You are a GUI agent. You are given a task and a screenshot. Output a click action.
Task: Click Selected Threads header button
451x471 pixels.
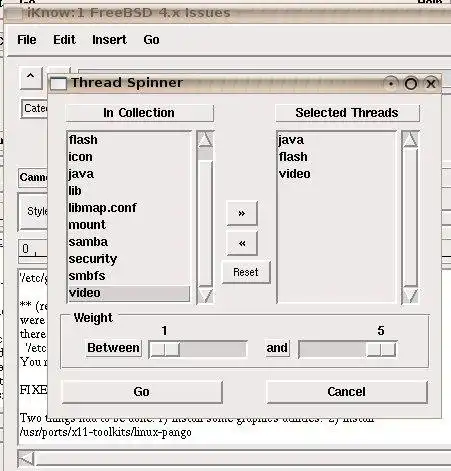coord(347,113)
